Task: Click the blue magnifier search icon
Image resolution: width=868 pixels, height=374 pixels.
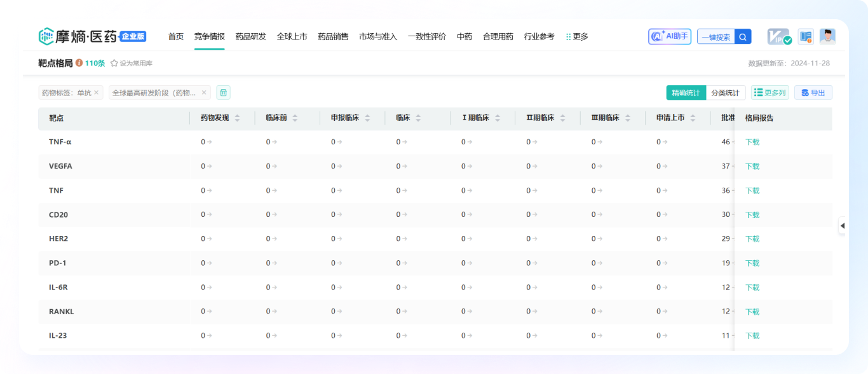Action: click(743, 36)
